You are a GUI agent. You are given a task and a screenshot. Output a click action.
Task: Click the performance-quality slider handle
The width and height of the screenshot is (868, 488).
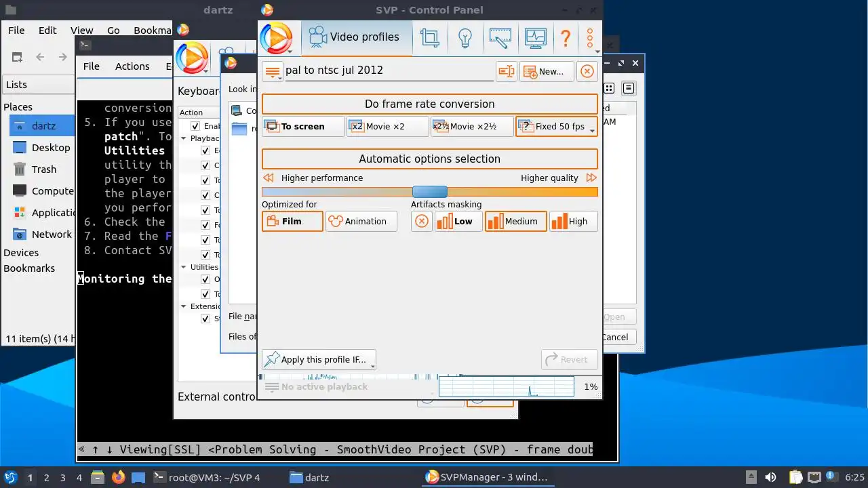tap(430, 192)
